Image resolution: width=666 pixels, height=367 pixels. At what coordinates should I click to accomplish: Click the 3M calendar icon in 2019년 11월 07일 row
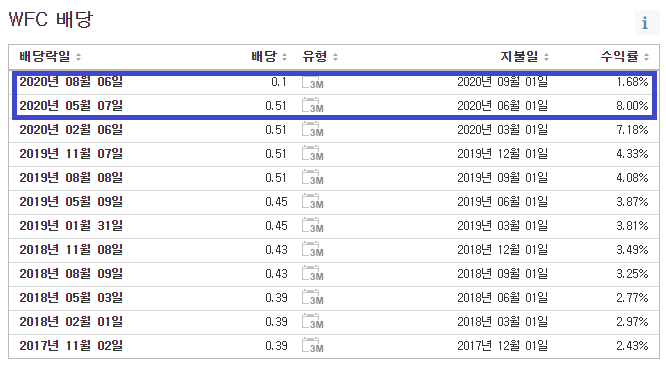pyautogui.click(x=313, y=153)
